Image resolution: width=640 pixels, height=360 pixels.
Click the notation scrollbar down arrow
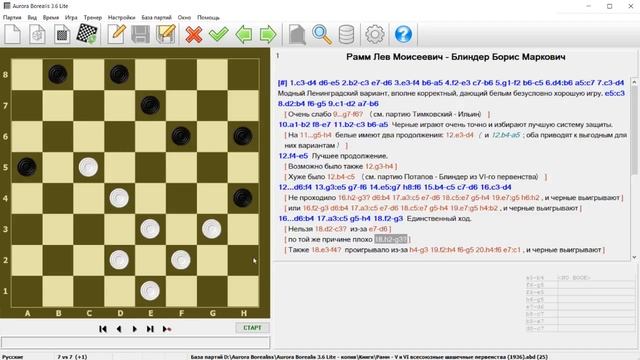pos(634,257)
